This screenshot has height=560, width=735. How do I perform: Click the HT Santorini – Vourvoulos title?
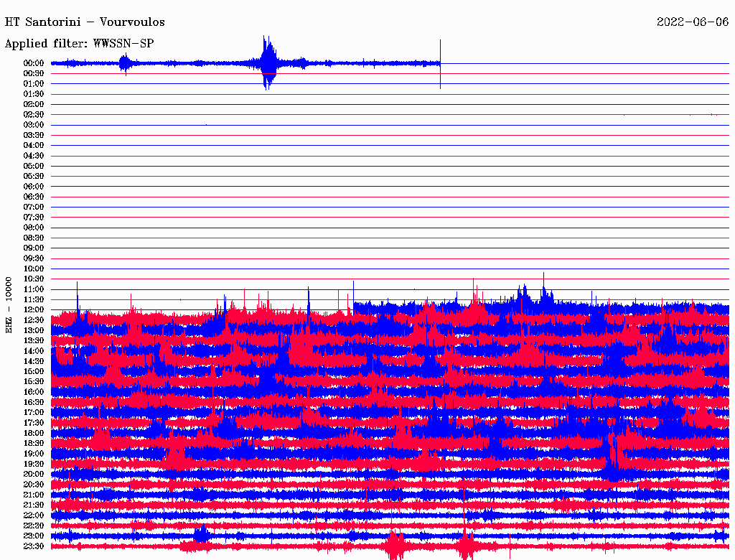point(85,22)
